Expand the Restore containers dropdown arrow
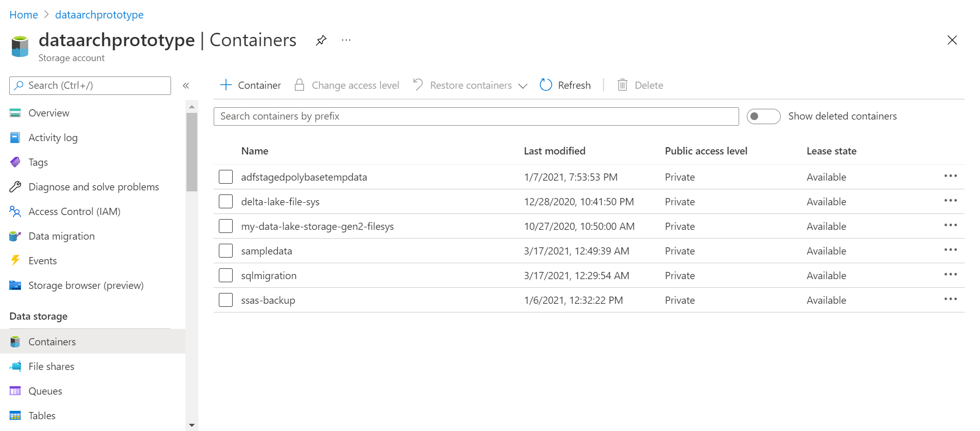Image resolution: width=980 pixels, height=431 pixels. coord(523,86)
